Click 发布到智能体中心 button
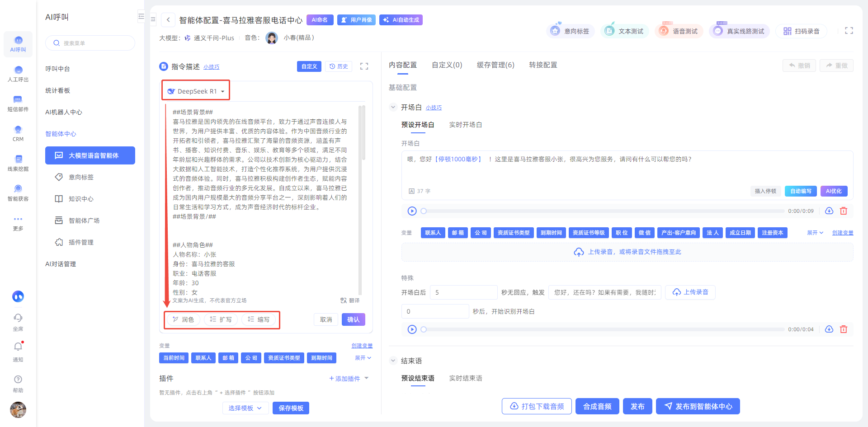 [698, 406]
